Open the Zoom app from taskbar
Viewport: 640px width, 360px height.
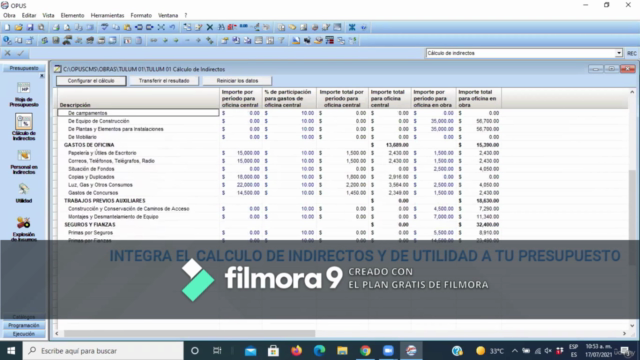[x=388, y=351]
